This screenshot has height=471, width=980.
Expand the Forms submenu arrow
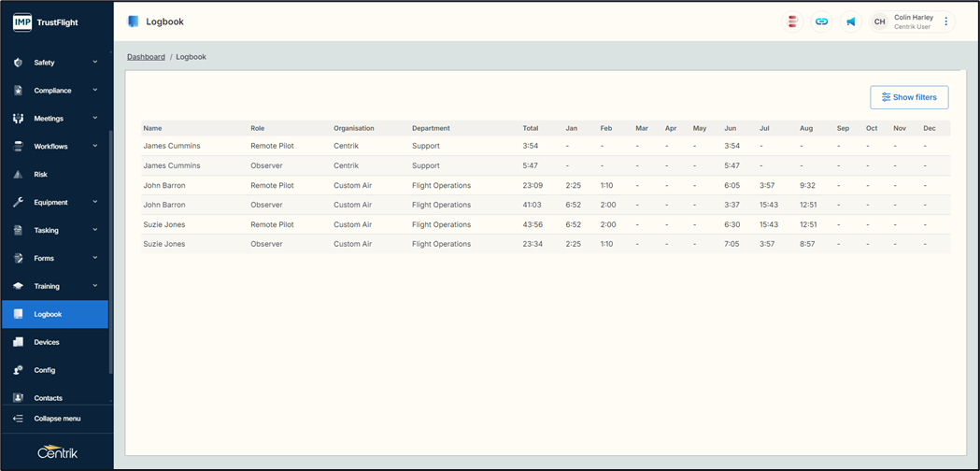pyautogui.click(x=95, y=258)
